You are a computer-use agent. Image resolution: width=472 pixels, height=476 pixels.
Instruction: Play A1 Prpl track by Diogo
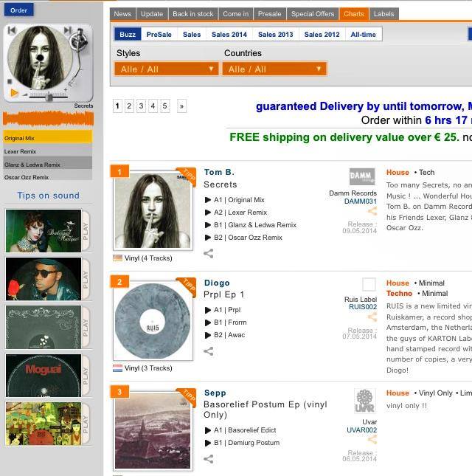point(208,310)
